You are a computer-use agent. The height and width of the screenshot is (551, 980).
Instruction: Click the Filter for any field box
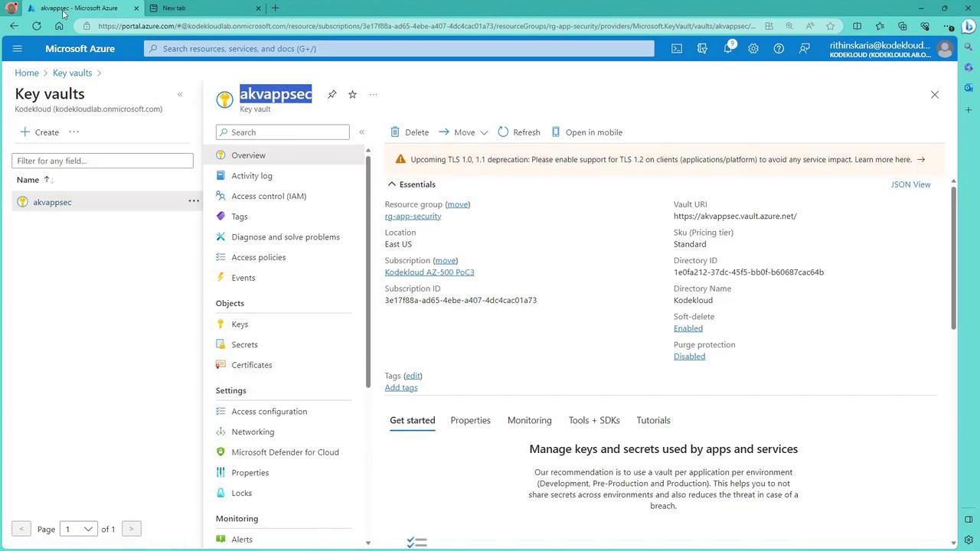103,161
